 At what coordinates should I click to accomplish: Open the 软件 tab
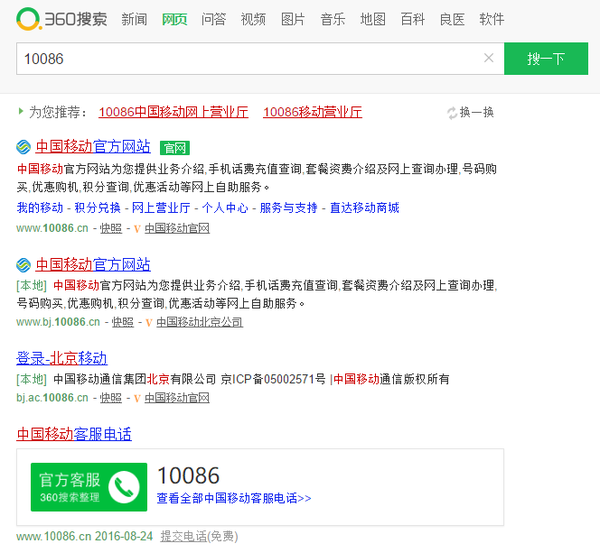click(x=492, y=19)
